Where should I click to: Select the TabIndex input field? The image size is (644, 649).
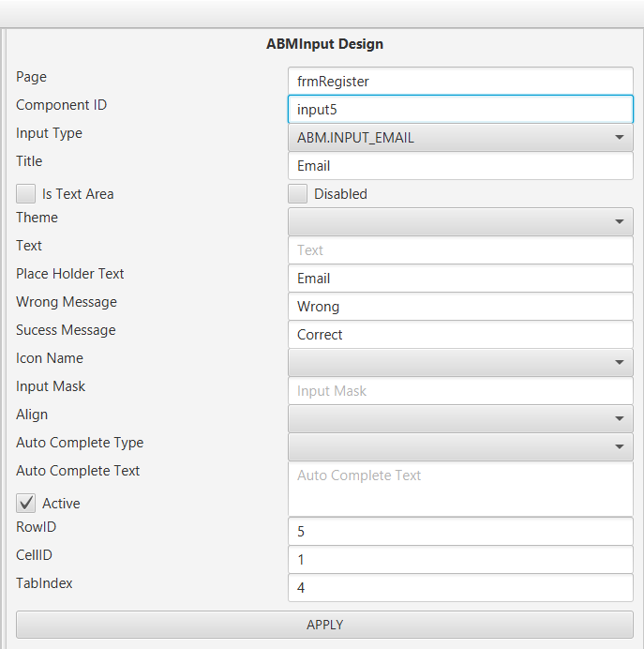pos(459,588)
